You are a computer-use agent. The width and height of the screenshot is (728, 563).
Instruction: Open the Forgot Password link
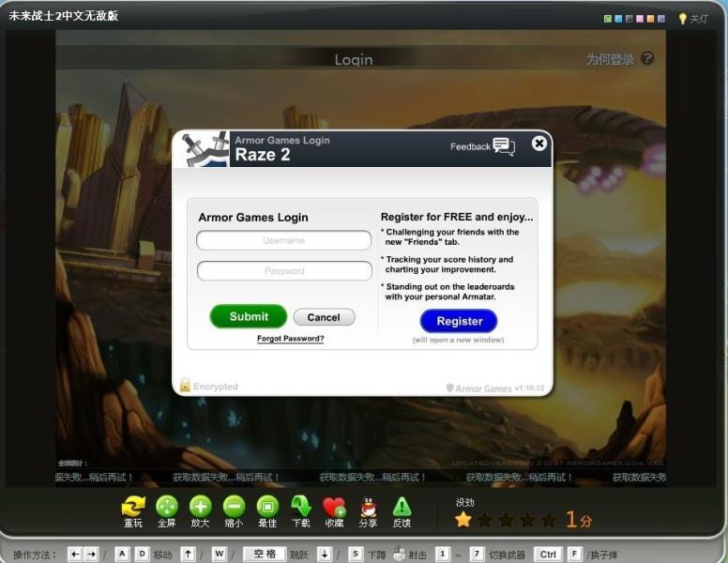[x=290, y=339]
